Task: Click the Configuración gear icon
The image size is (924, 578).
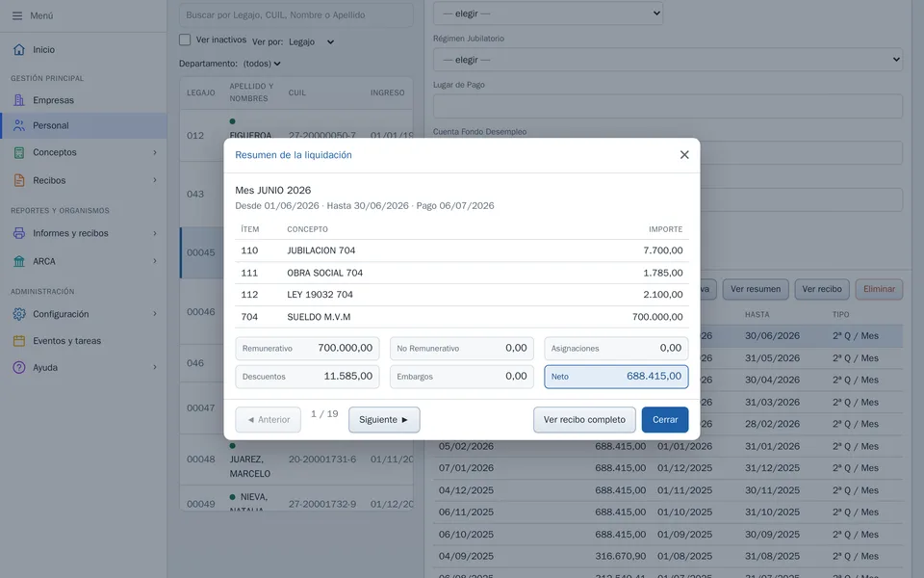Action: click(x=19, y=314)
